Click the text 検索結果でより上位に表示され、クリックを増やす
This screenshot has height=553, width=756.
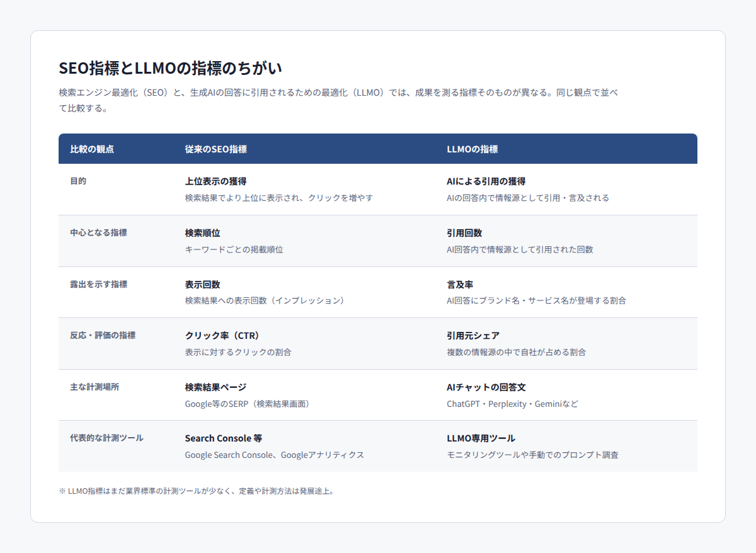click(x=279, y=198)
